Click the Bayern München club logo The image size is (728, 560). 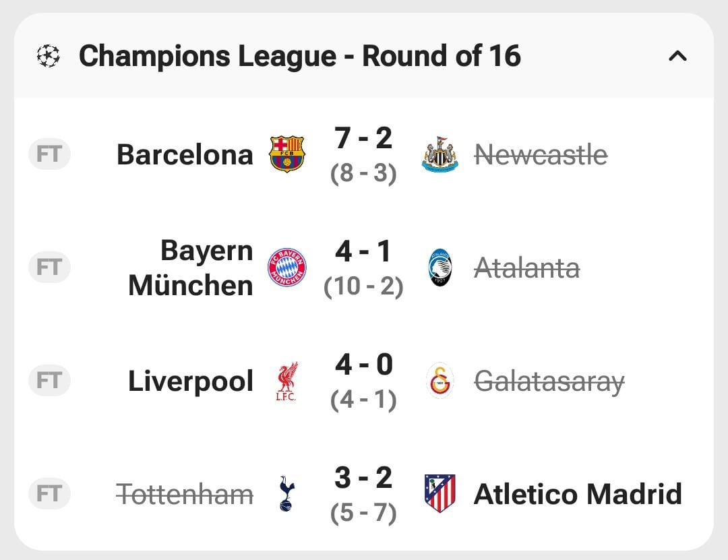click(x=287, y=268)
